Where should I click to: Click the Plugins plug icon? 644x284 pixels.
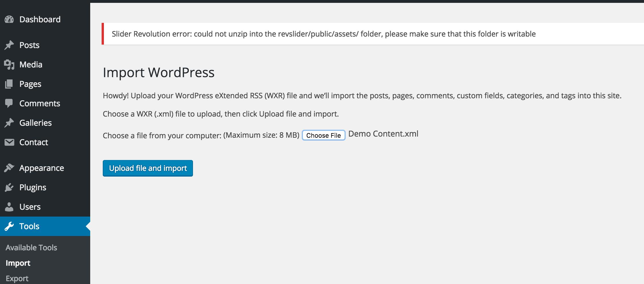(x=9, y=187)
